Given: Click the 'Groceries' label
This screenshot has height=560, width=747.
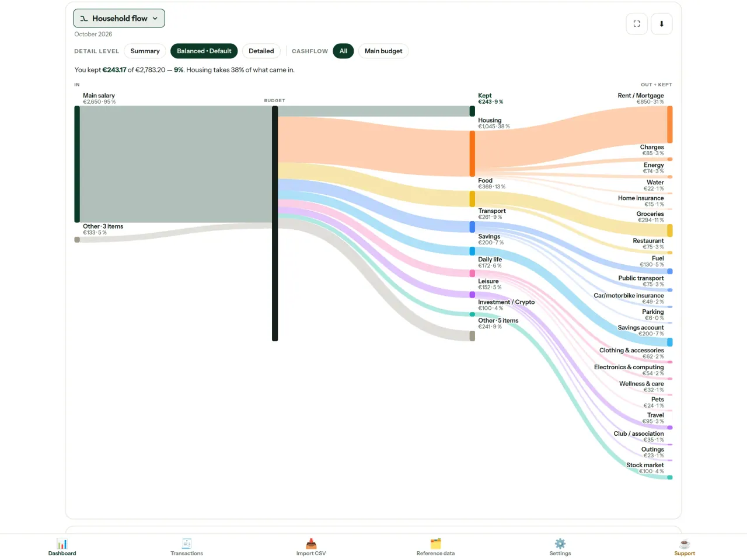Looking at the screenshot, I should click(650, 214).
